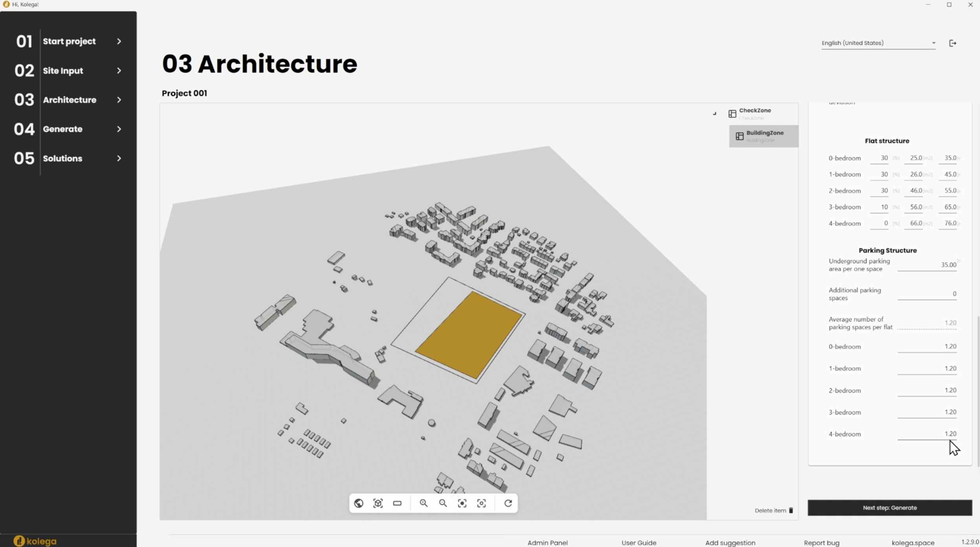Open the English (United States) language dropdown
This screenshot has width=980, height=547.
click(878, 43)
